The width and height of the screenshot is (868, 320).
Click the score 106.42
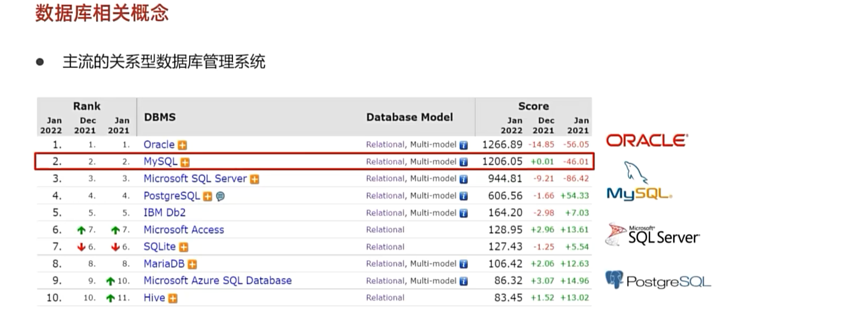pos(505,264)
